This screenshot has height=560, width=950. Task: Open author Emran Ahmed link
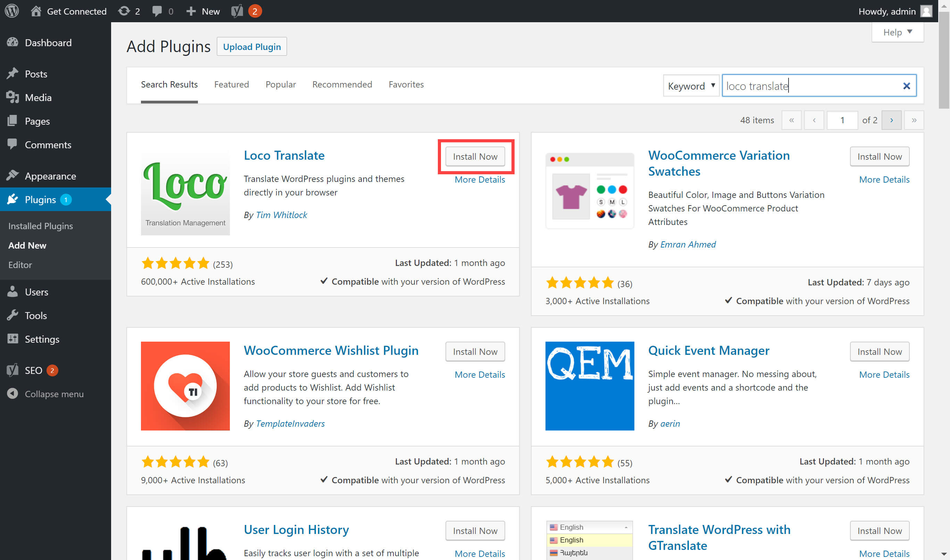(688, 244)
